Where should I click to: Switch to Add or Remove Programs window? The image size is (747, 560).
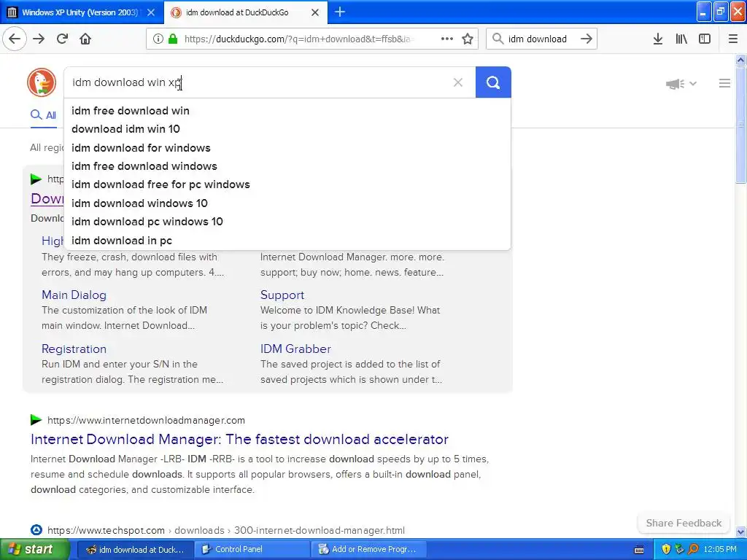(x=369, y=550)
